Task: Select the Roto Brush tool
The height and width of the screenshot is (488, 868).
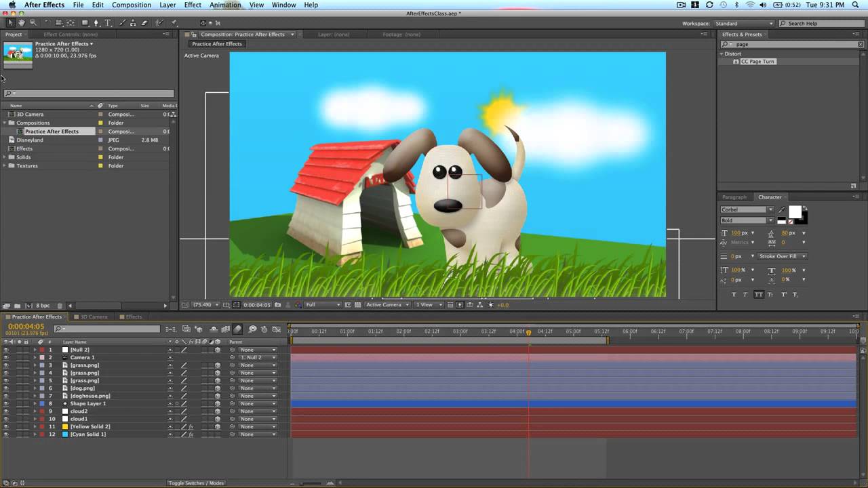Action: (x=159, y=23)
